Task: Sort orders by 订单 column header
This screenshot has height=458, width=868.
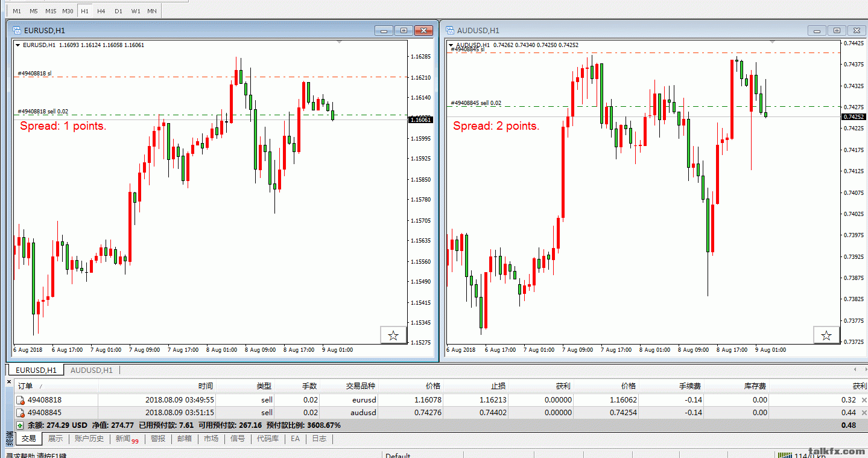Action: click(25, 386)
